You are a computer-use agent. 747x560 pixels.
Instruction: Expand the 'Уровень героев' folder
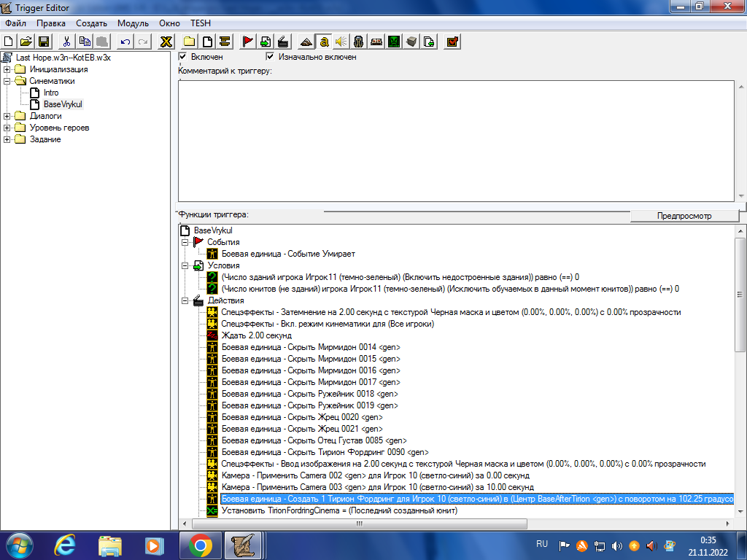coord(7,128)
